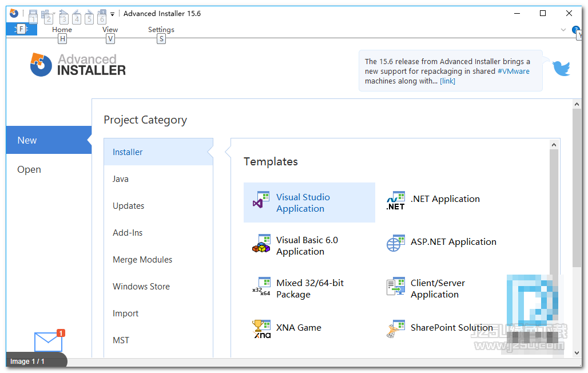Click the Visual Basic 6.0 Application icon
The height and width of the screenshot is (373, 588).
[261, 244]
